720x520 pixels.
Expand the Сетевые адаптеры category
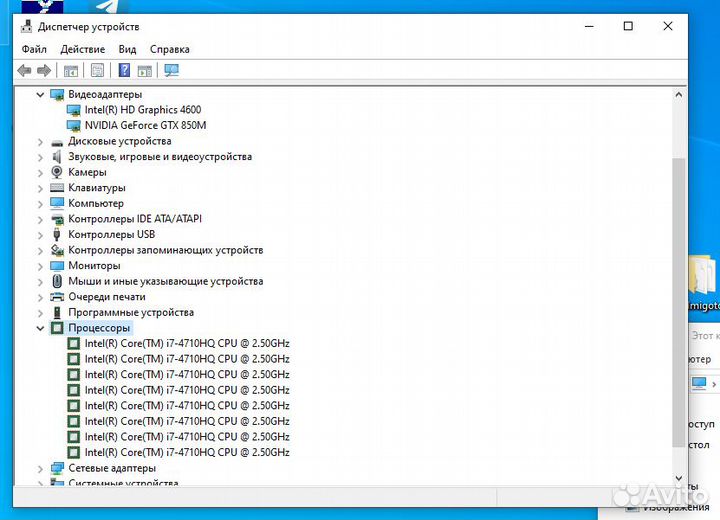[41, 468]
